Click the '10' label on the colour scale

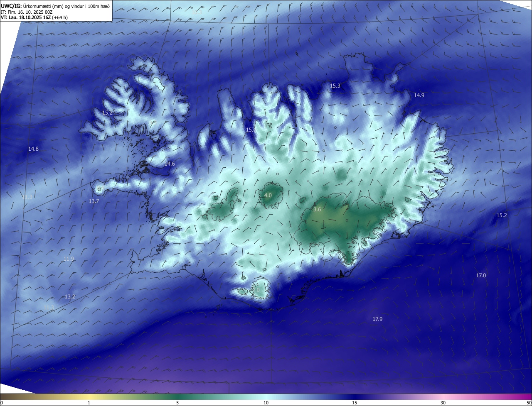click(x=266, y=403)
